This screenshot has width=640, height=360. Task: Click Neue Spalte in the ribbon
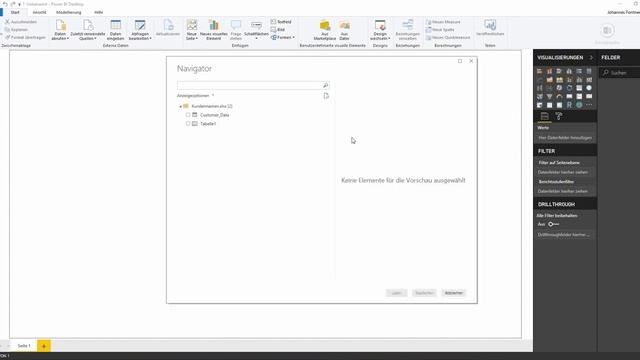(440, 29)
